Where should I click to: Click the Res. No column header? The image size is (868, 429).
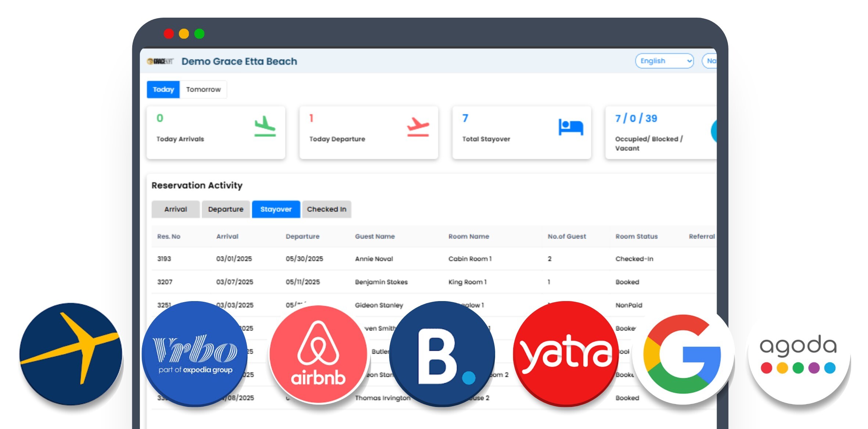(169, 236)
